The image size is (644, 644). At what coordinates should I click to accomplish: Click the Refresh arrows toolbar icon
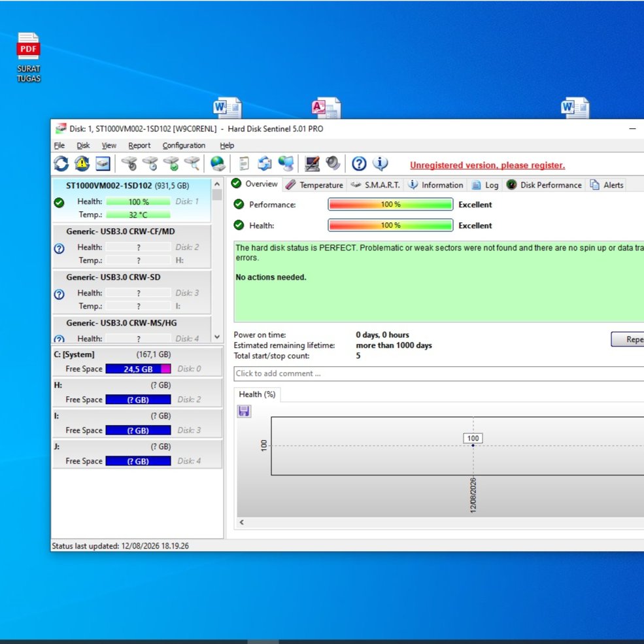[61, 164]
